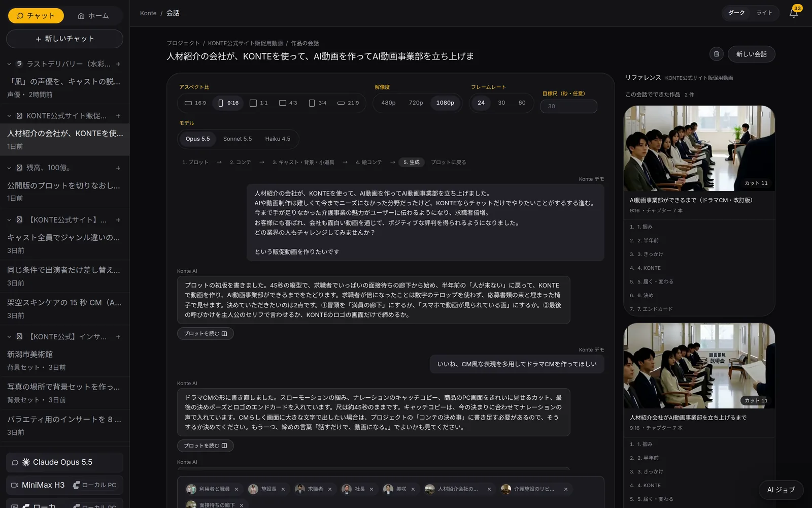Remove the 面接待ちの廊下 chip
Screen dimensions: 812x508
coord(242,505)
